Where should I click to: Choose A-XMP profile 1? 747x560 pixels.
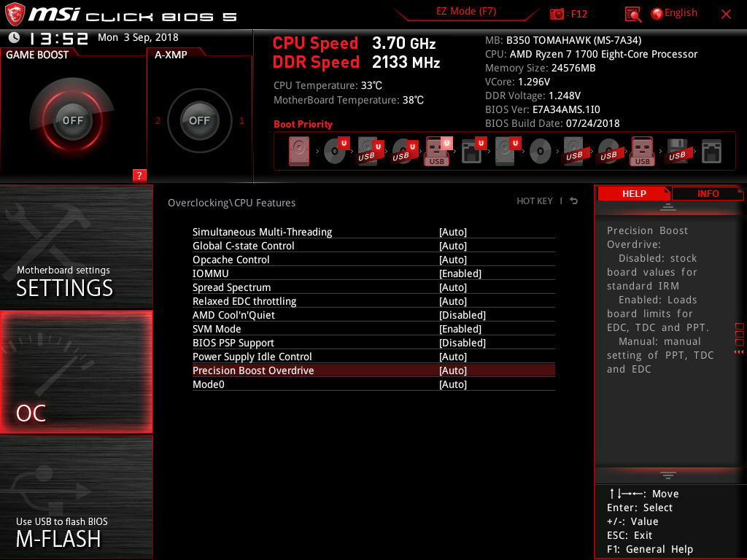(241, 120)
